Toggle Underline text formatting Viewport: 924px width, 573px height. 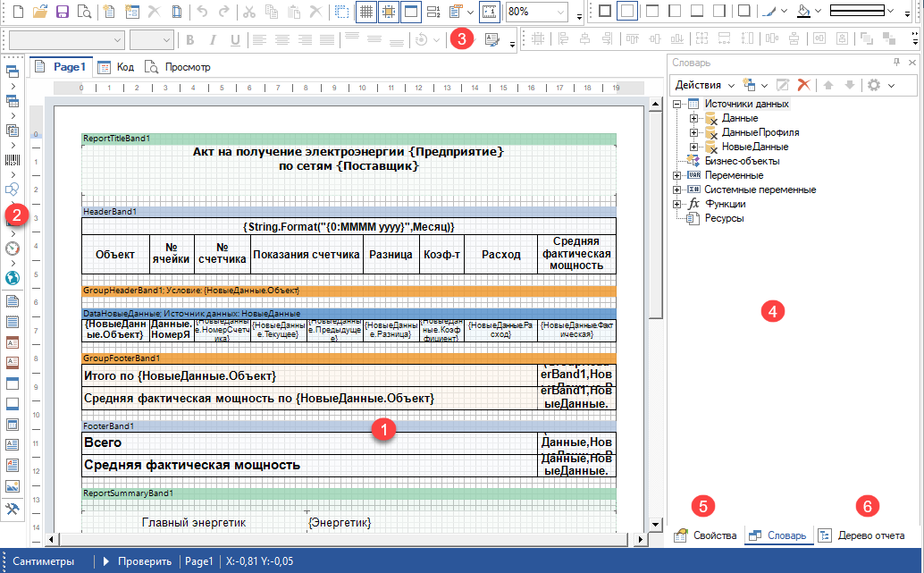[x=235, y=40]
